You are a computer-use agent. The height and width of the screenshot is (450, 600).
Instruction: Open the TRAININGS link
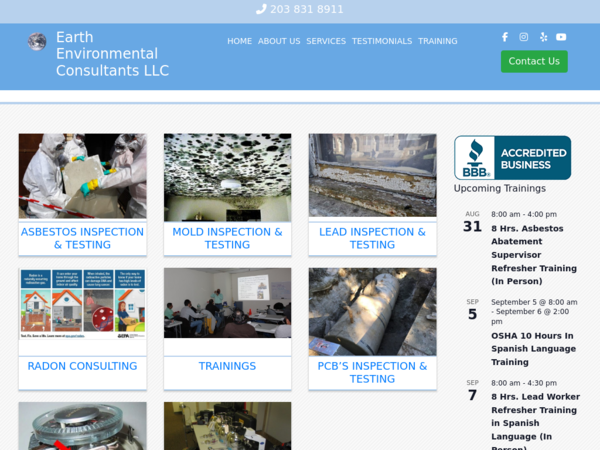coord(228,366)
